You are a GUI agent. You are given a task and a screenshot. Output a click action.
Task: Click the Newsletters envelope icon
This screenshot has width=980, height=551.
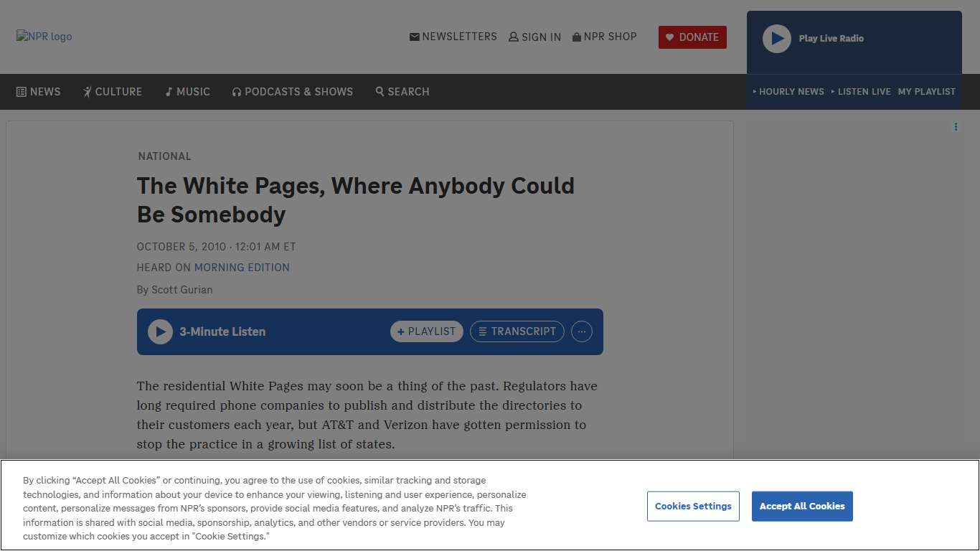(414, 37)
